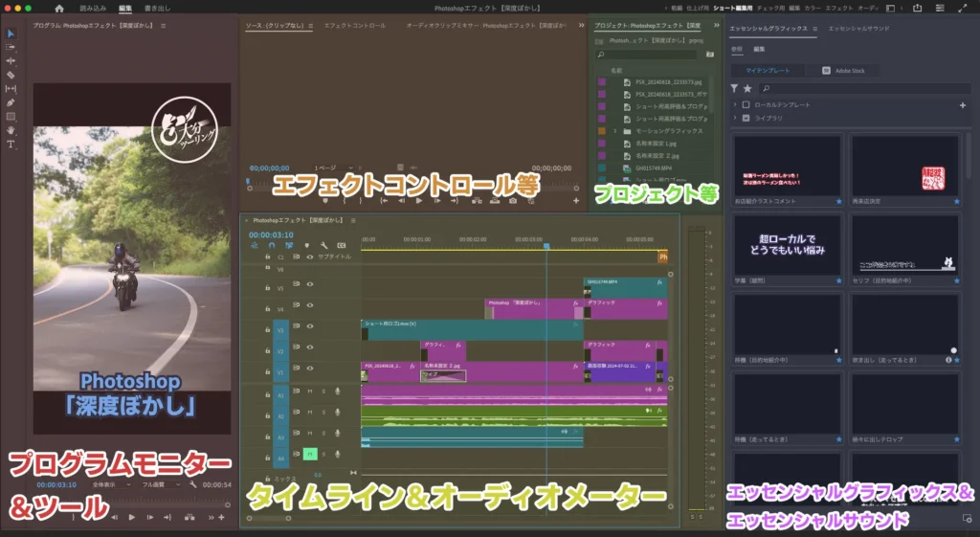
Task: Select the Hand tool
Action: pyautogui.click(x=11, y=130)
